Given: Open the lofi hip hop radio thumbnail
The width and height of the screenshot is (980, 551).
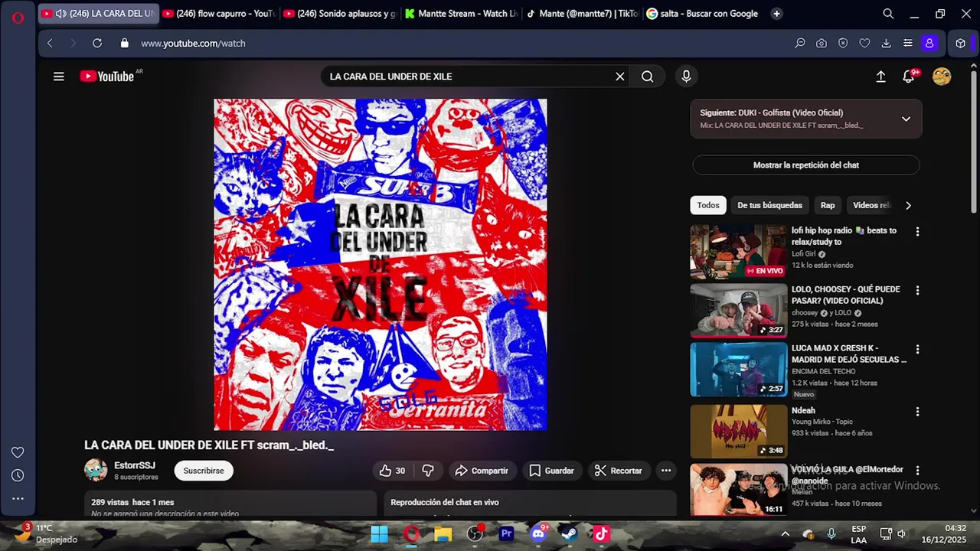Looking at the screenshot, I should click(739, 252).
